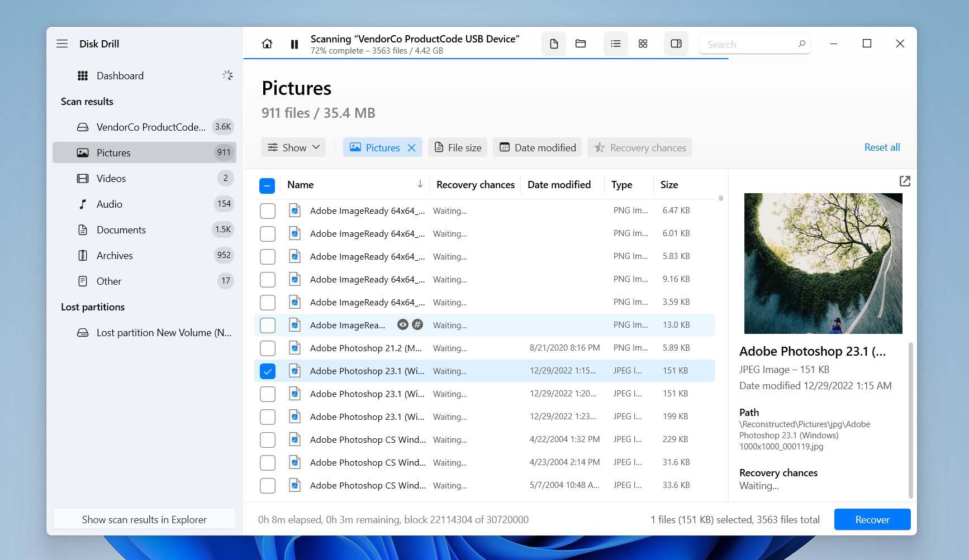Click the scan progress bar under the title

486,58
